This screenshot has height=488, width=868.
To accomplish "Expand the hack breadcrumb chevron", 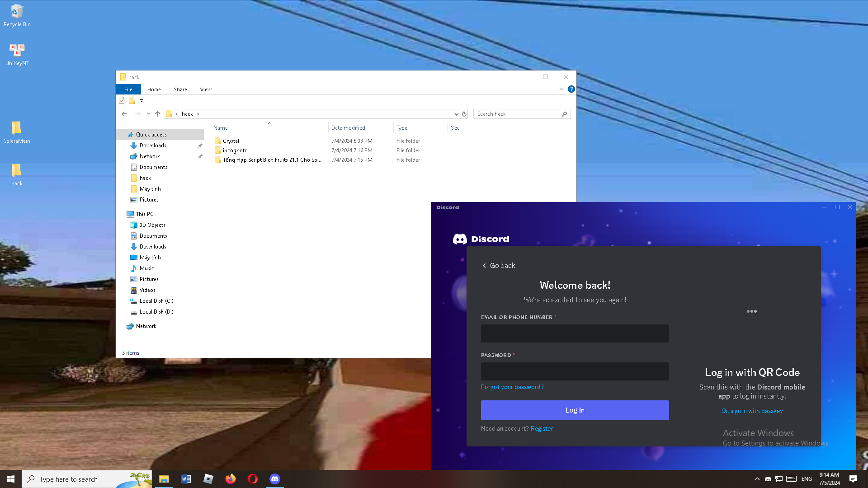I will (x=198, y=114).
